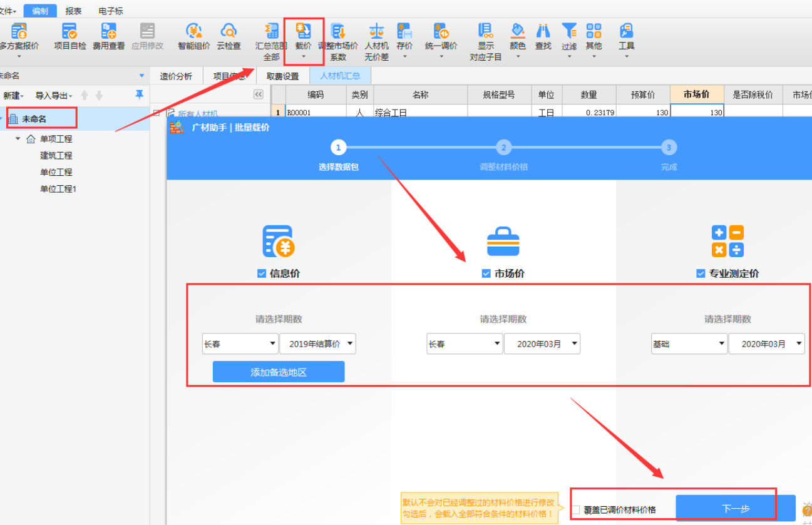Expand the 载价 dropdown arrow

[304, 57]
